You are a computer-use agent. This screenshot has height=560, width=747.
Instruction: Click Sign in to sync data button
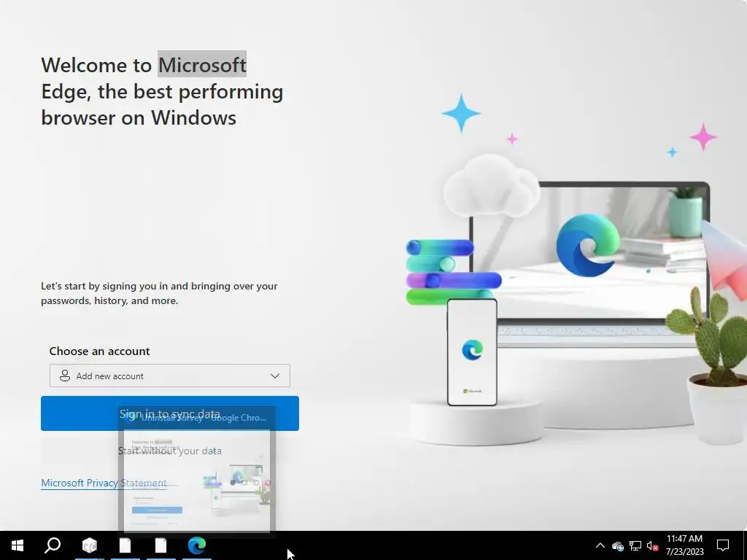click(169, 413)
